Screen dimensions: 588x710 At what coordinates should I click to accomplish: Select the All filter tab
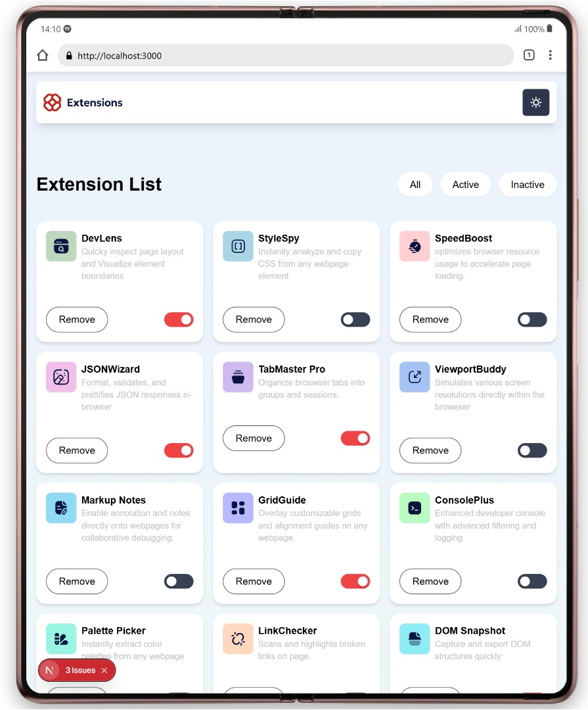tap(415, 185)
